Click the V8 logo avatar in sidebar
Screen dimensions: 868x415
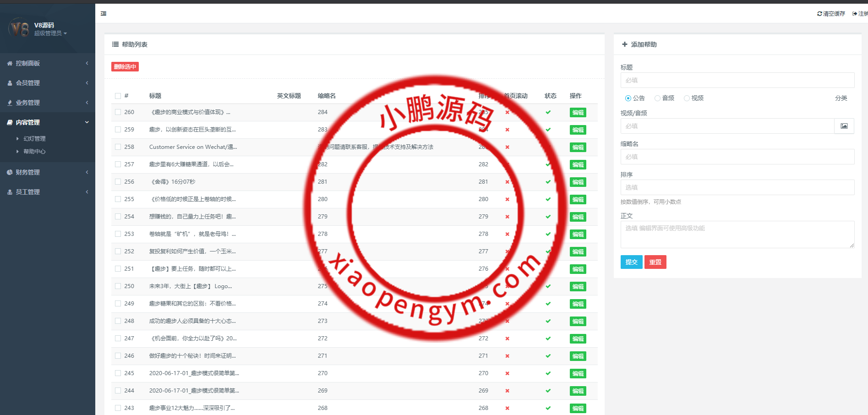pos(19,29)
